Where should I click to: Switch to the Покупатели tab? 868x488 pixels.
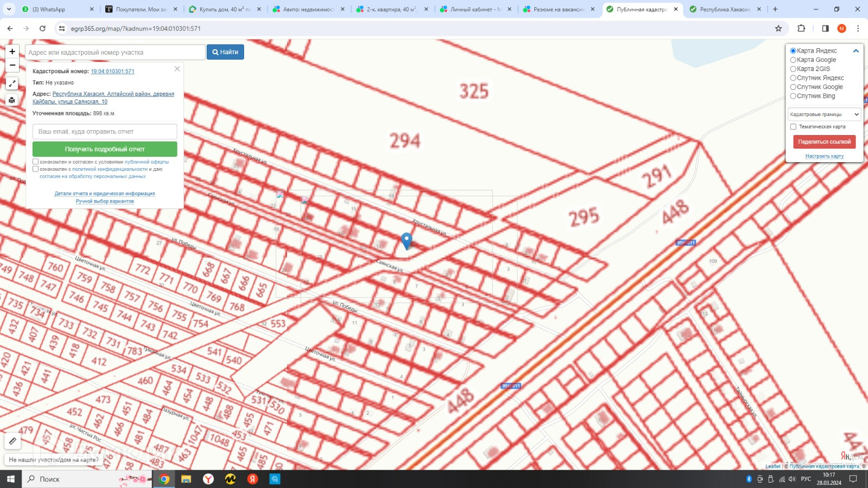[x=141, y=9]
